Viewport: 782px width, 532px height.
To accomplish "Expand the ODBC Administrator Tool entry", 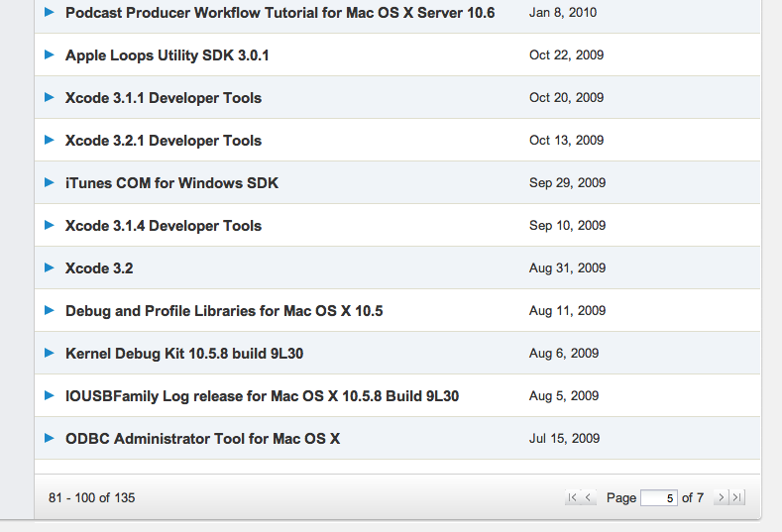I will click(50, 439).
